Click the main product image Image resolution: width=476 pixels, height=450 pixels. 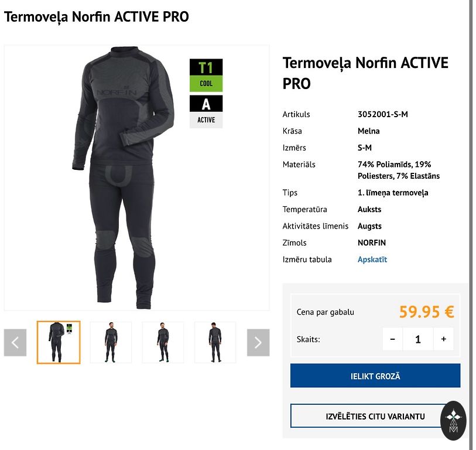pos(136,178)
